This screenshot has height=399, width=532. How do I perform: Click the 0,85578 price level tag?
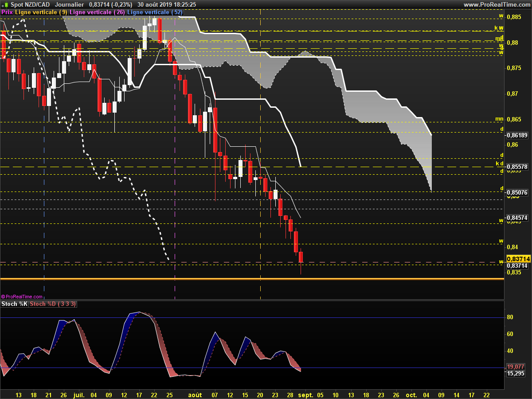click(517, 167)
